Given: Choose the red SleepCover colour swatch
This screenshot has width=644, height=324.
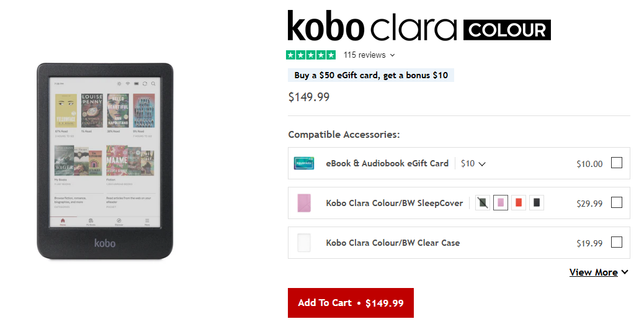Looking at the screenshot, I should pyautogui.click(x=519, y=202).
